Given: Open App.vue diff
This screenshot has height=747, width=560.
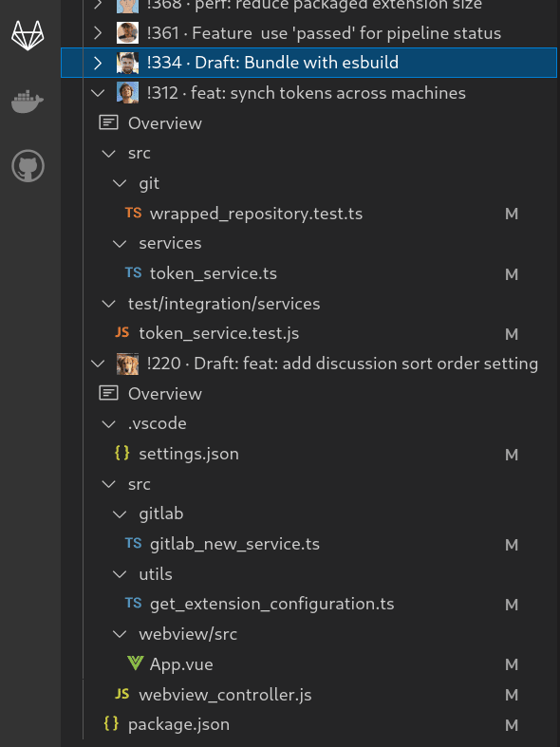Looking at the screenshot, I should coord(181,664).
